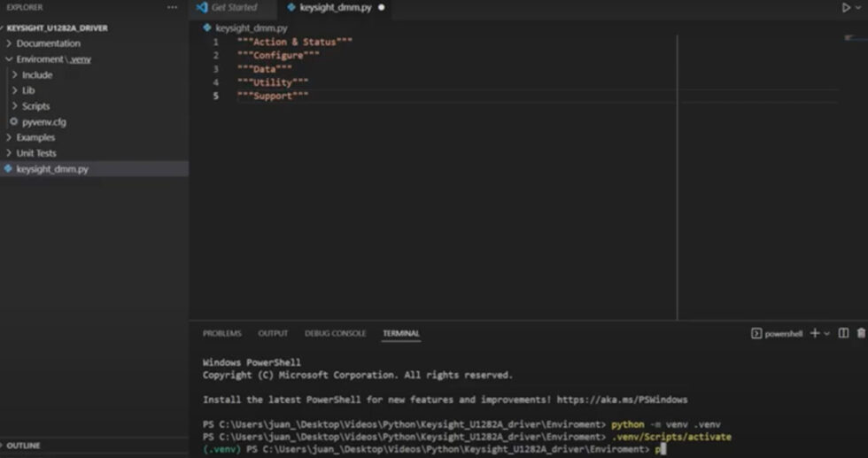Image resolution: width=868 pixels, height=458 pixels.
Task: Open the launch profile dropdown beside the plus
Action: (x=827, y=334)
